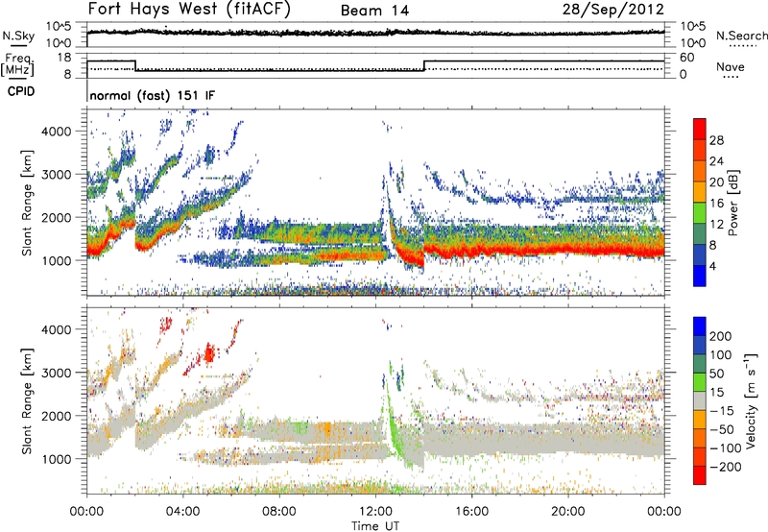Click the gray segment of Velocity colorbar
The height and width of the screenshot is (532, 768).
pos(700,400)
